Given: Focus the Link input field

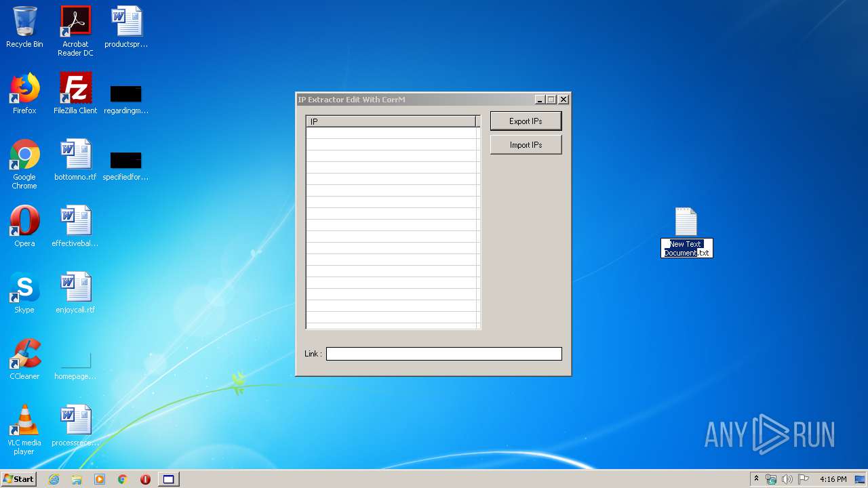Looking at the screenshot, I should [443, 354].
